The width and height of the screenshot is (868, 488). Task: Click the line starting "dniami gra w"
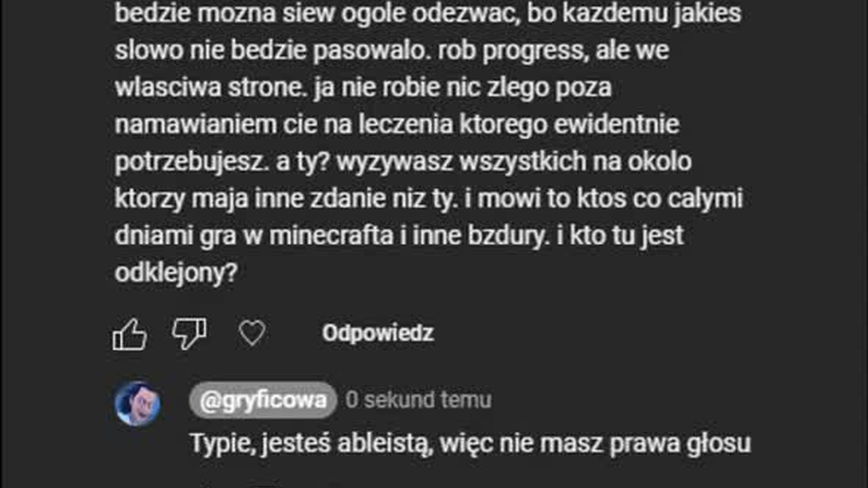(x=399, y=236)
